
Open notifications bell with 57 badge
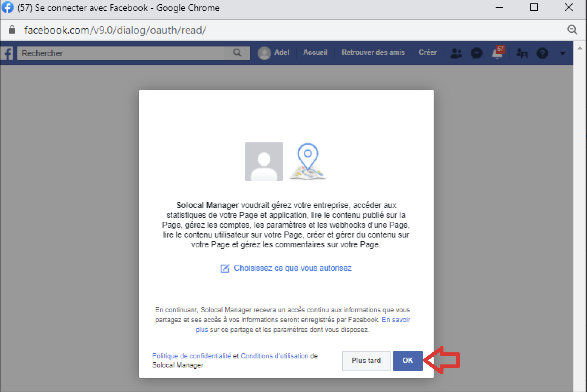(x=497, y=53)
